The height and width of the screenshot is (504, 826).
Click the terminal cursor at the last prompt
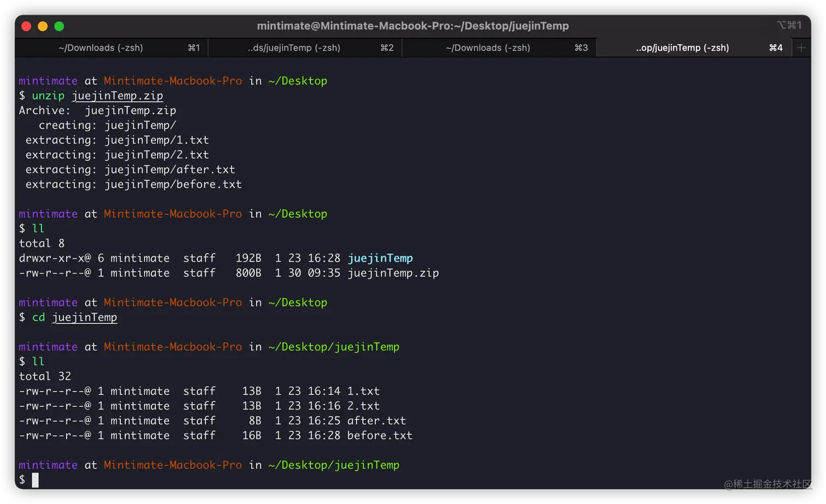36,480
